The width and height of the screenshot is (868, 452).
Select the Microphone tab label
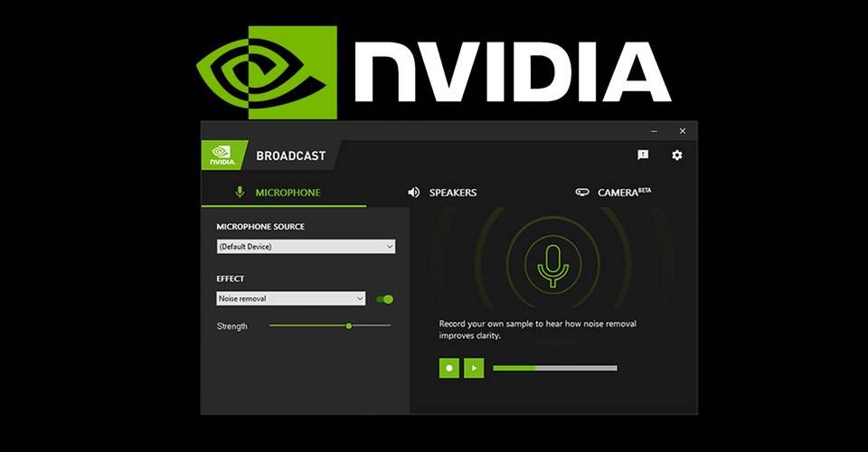coord(288,193)
